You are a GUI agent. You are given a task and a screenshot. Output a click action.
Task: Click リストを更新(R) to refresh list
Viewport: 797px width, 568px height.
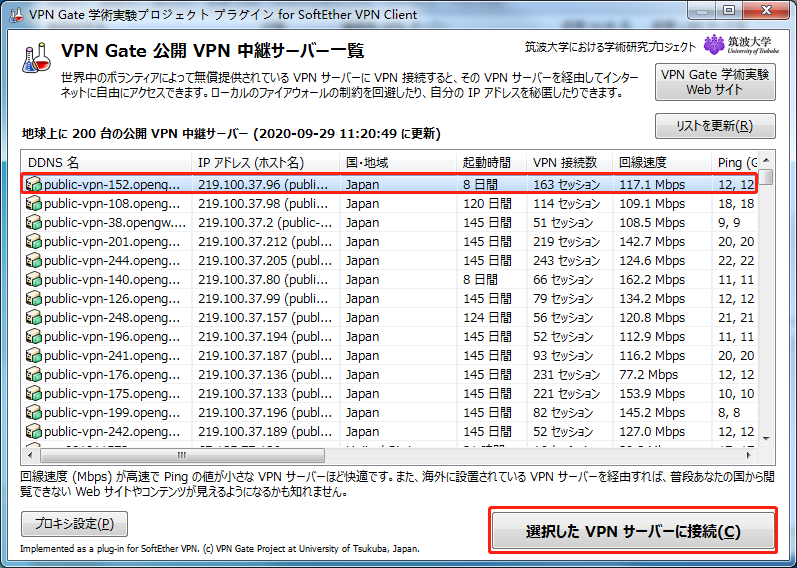(x=715, y=126)
